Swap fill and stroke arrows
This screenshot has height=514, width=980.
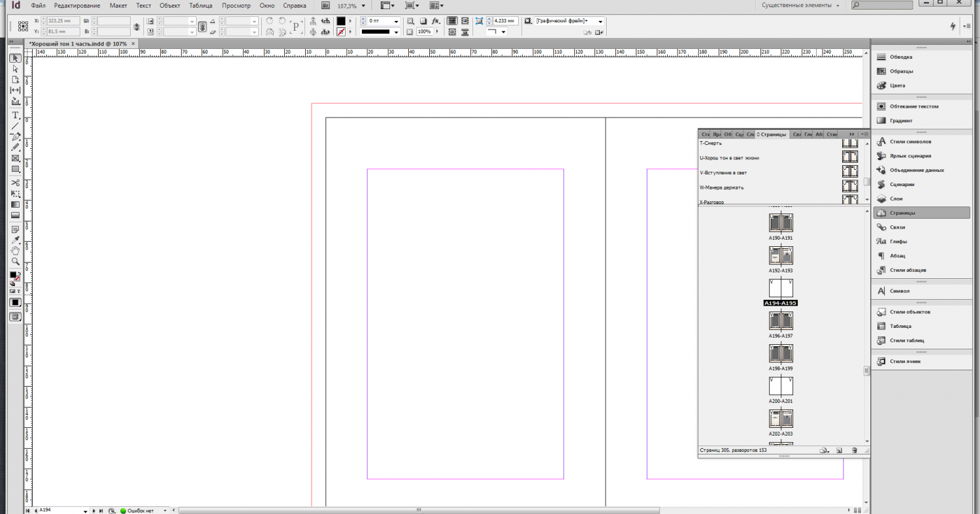pyautogui.click(x=19, y=274)
